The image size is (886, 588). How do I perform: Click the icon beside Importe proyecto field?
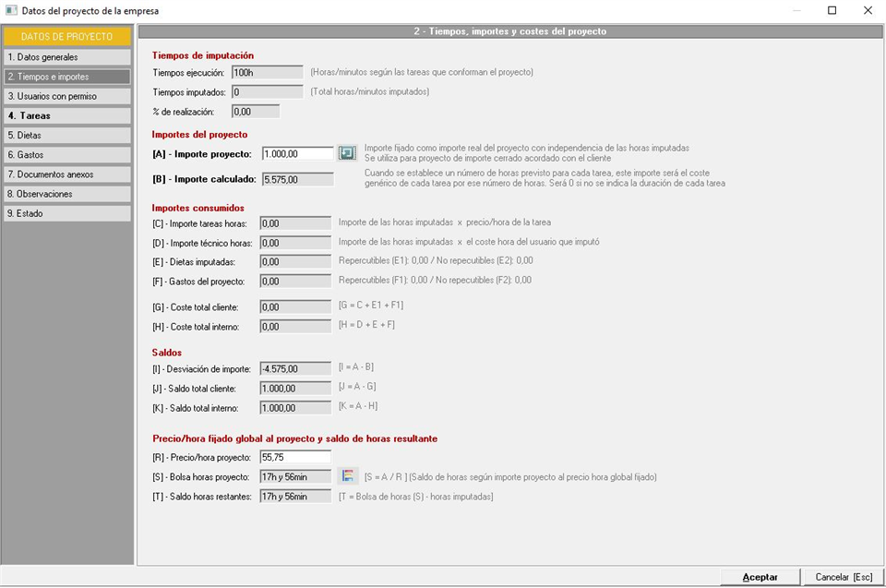(x=347, y=153)
